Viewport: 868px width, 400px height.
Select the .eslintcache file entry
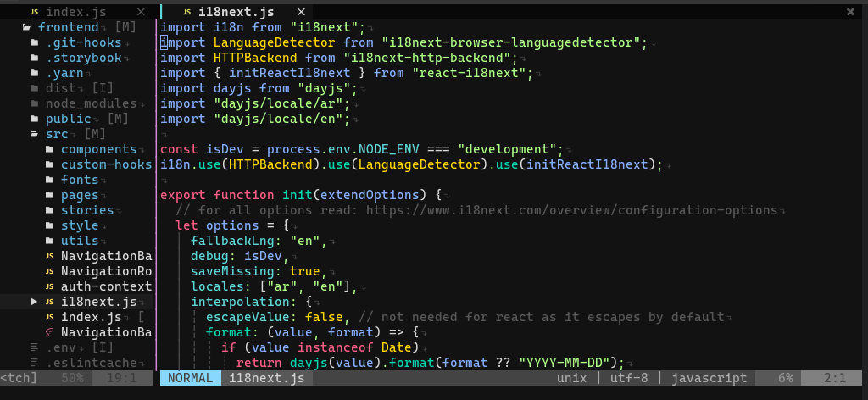click(92, 363)
